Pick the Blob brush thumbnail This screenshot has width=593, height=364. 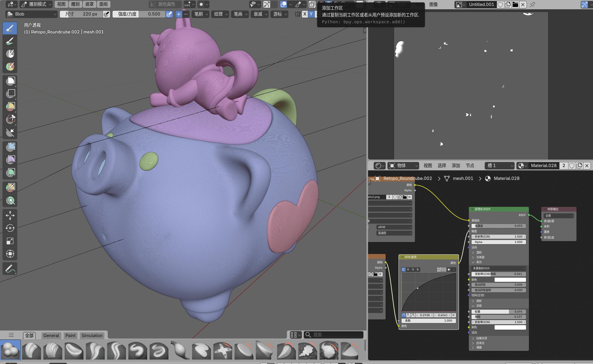click(10, 350)
